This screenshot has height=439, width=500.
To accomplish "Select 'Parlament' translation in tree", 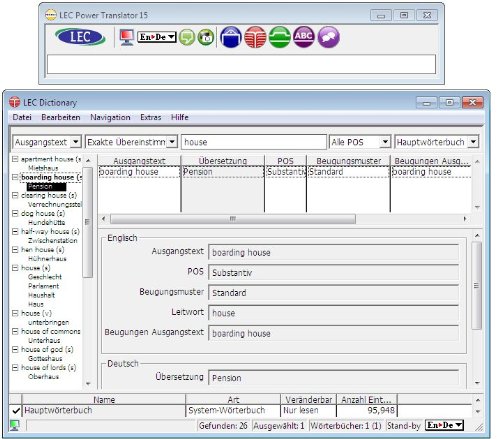I will pyautogui.click(x=44, y=286).
